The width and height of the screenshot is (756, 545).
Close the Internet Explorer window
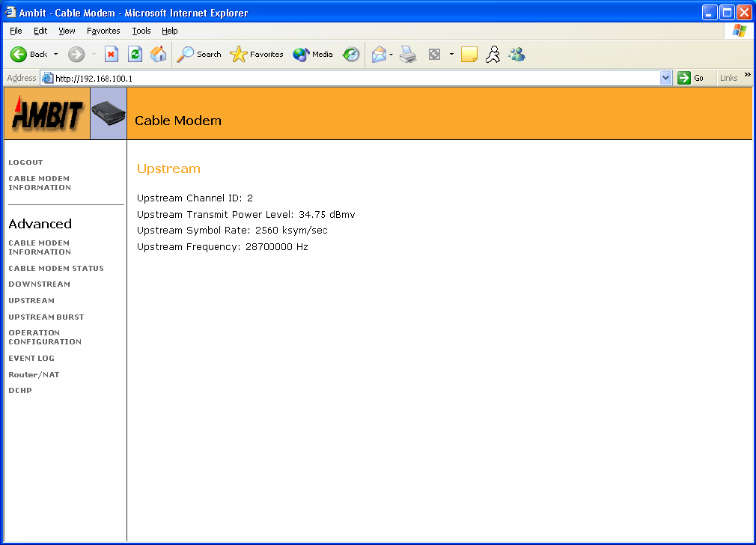744,13
